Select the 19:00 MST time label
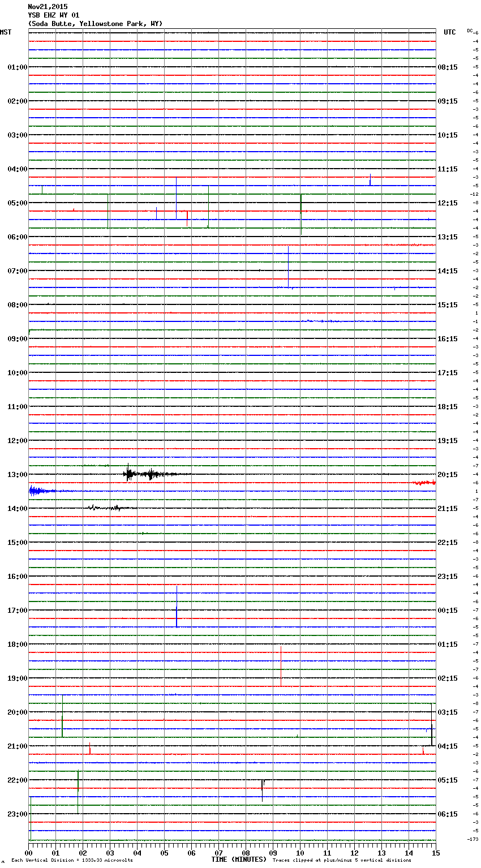 point(18,678)
